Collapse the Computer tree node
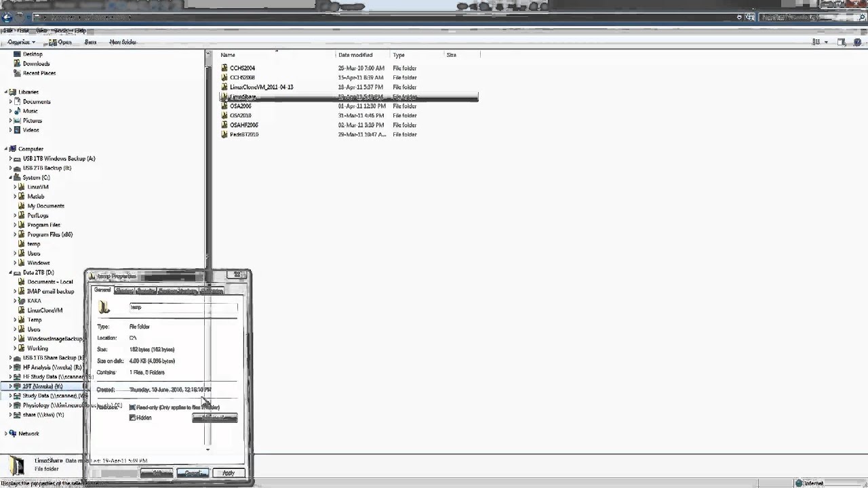The height and width of the screenshot is (488, 868). coord(6,149)
